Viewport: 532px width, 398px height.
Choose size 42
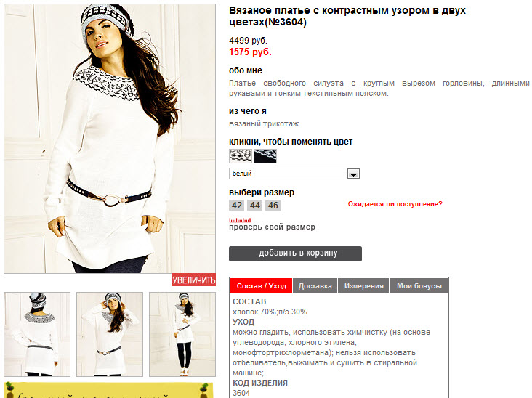coord(237,205)
